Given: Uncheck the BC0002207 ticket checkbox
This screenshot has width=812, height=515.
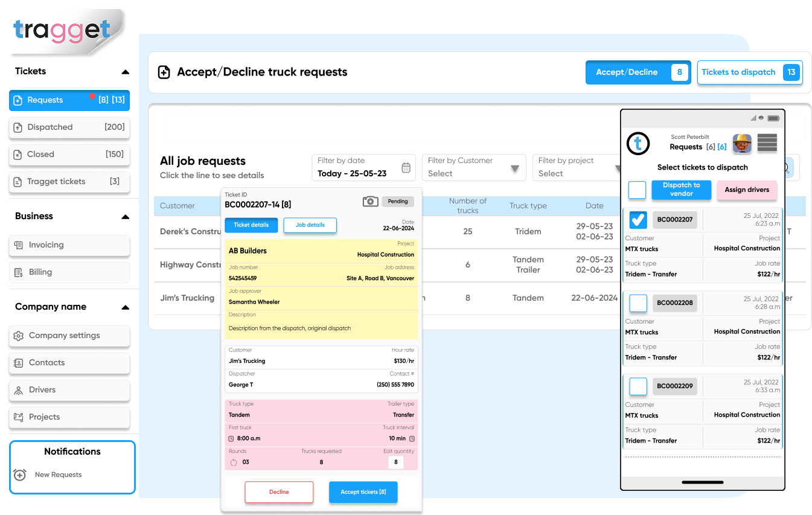Looking at the screenshot, I should (638, 220).
